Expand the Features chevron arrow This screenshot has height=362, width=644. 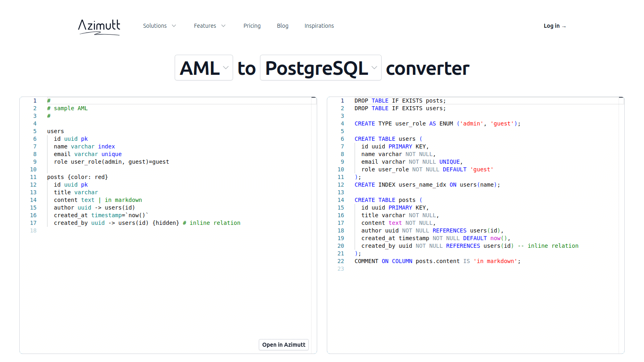[x=223, y=26]
